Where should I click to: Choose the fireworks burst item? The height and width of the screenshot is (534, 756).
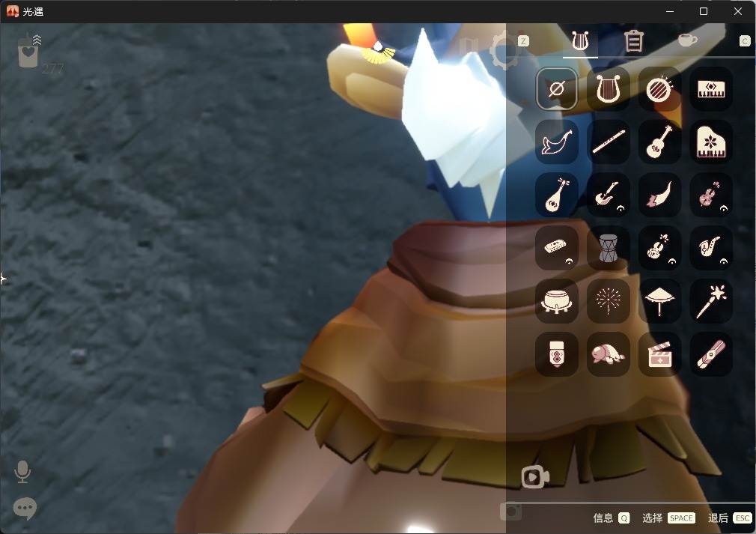[x=608, y=301]
